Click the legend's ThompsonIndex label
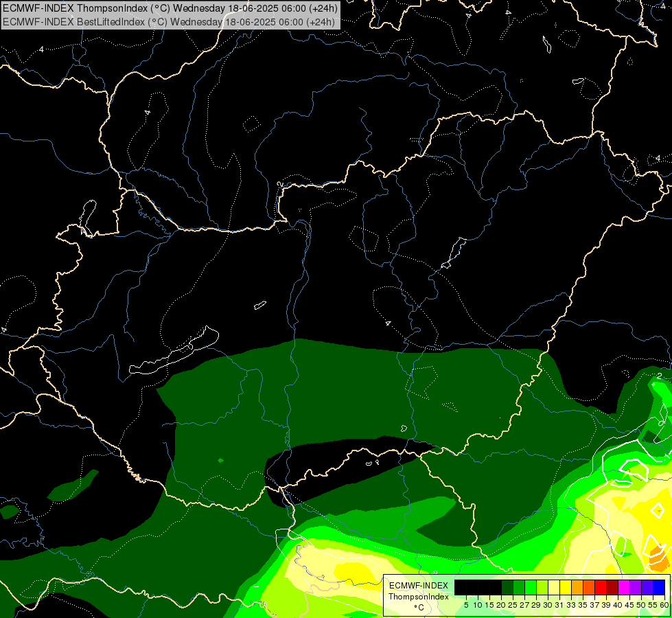This screenshot has height=618, width=672. (x=419, y=597)
